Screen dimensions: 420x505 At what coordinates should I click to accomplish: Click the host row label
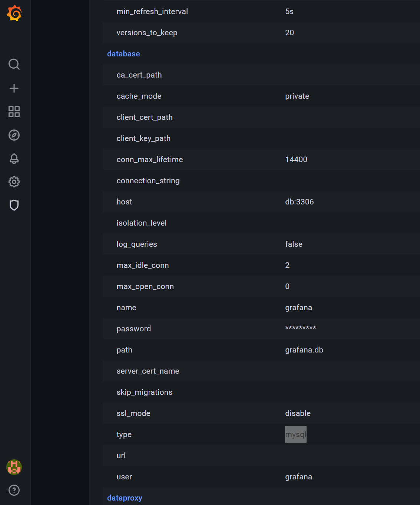[125, 202]
